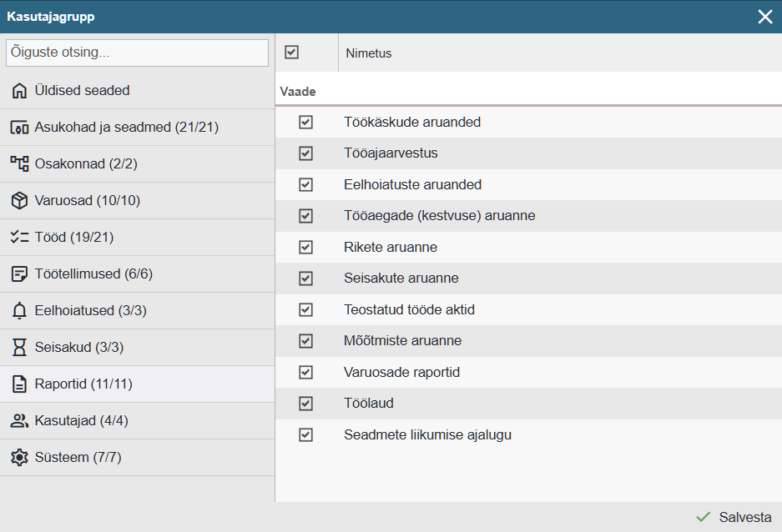Screen dimensions: 782x532
Task: Click the Eelhoiatused bell icon
Action: point(19,311)
